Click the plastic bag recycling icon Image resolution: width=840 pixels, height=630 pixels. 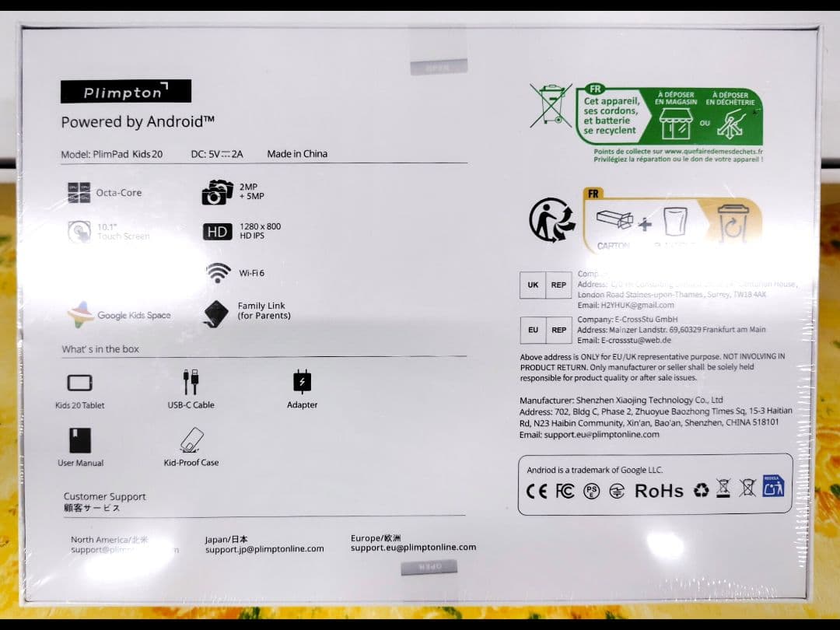(675, 221)
